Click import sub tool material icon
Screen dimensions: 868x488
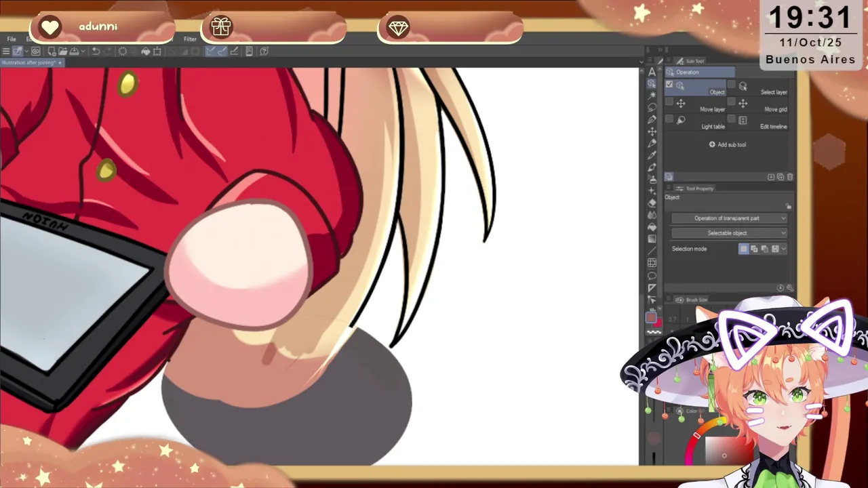pos(771,177)
